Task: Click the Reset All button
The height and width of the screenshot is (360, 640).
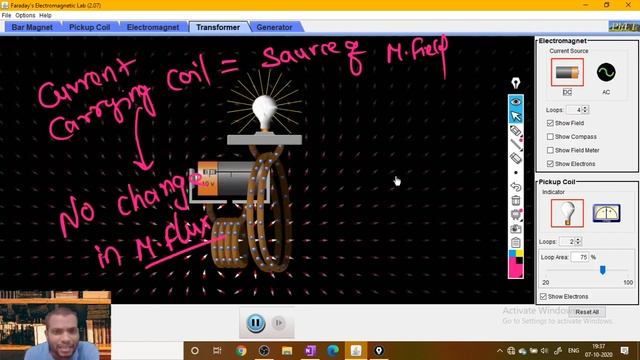Action: coord(587,312)
